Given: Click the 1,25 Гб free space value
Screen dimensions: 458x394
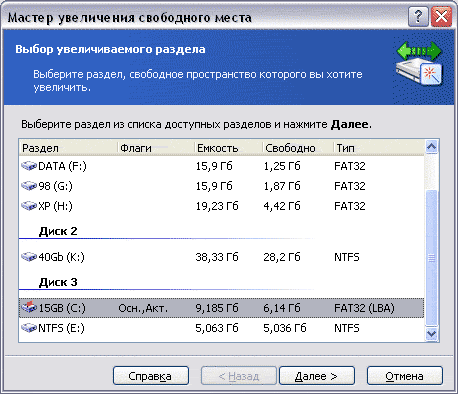Looking at the screenshot, I should coord(282,166).
